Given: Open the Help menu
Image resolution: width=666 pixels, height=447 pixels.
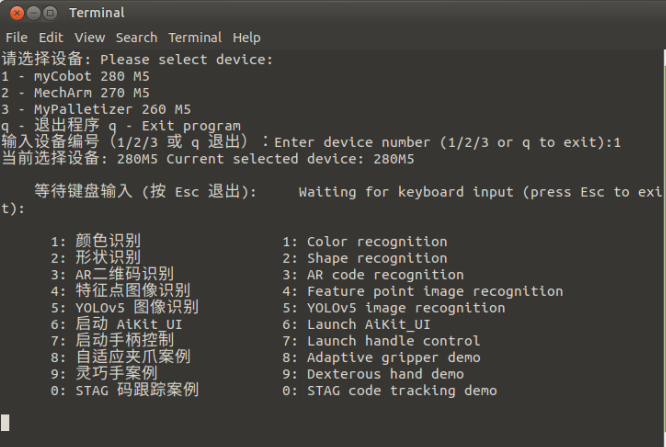Looking at the screenshot, I should [246, 37].
